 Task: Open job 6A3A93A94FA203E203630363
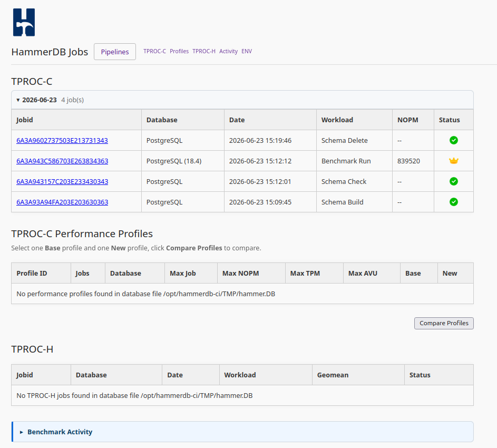[62, 202]
